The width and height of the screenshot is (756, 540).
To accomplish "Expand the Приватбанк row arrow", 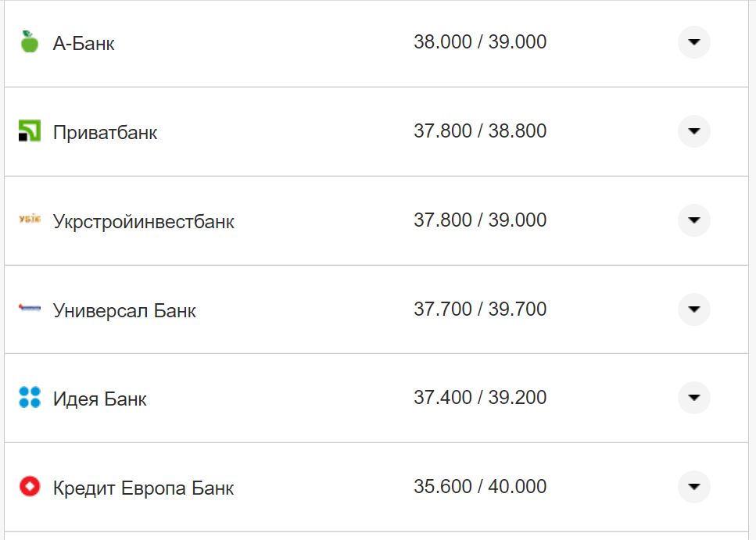I will coord(693,131).
